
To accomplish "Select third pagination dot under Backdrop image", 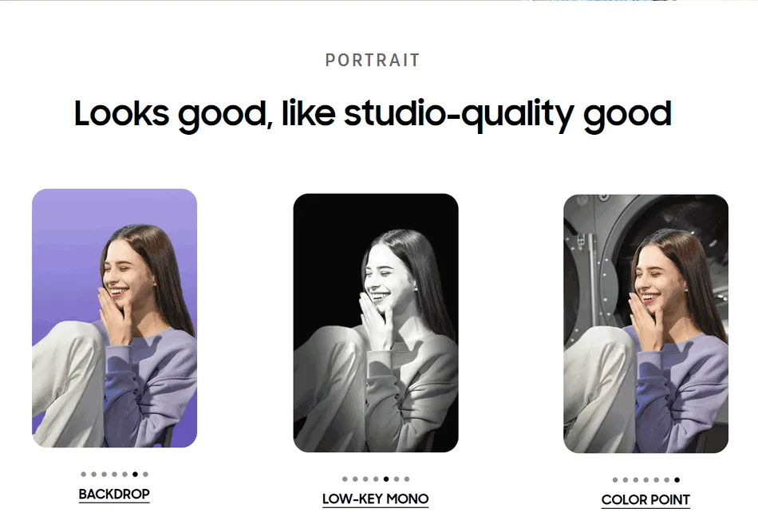I will pyautogui.click(x=105, y=475).
